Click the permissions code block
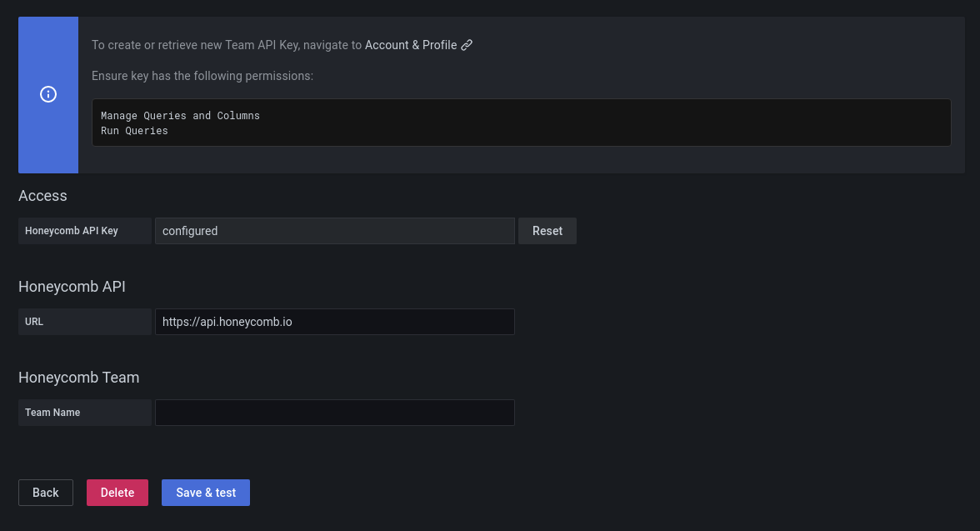This screenshot has width=980, height=531. 521,123
